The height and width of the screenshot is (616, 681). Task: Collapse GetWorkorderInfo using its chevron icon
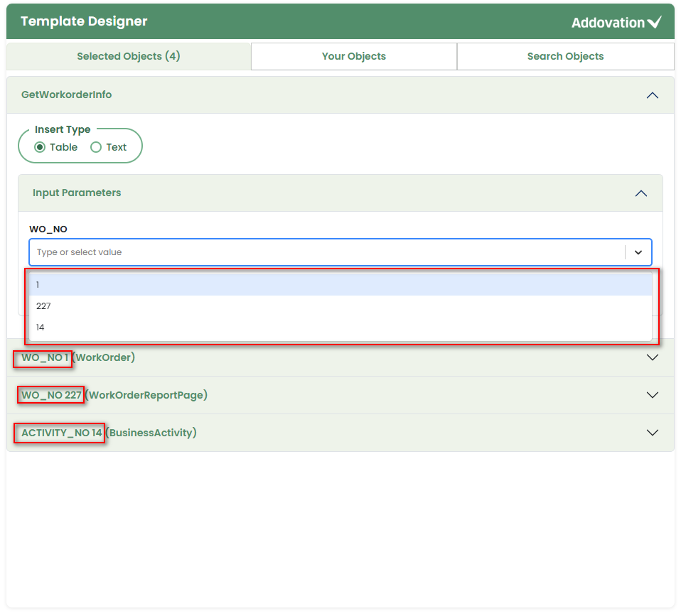652,95
